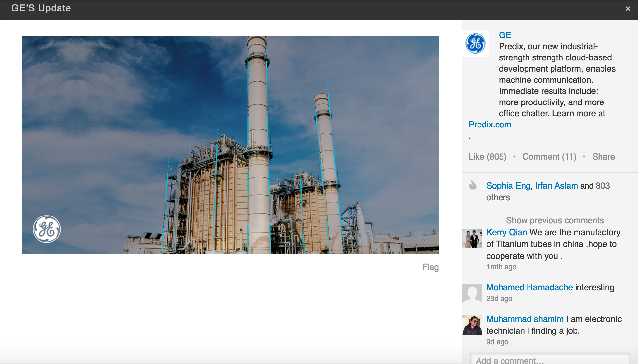Open Muhammad shamim's name link
This screenshot has height=364, width=638.
[525, 319]
